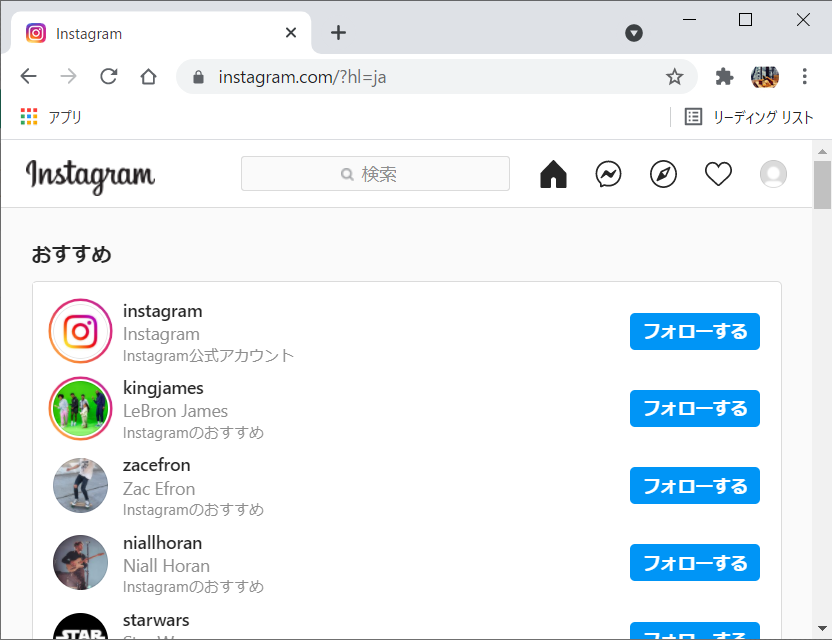This screenshot has width=832, height=640.
Task: View site info lock icon
Action: coord(198,77)
